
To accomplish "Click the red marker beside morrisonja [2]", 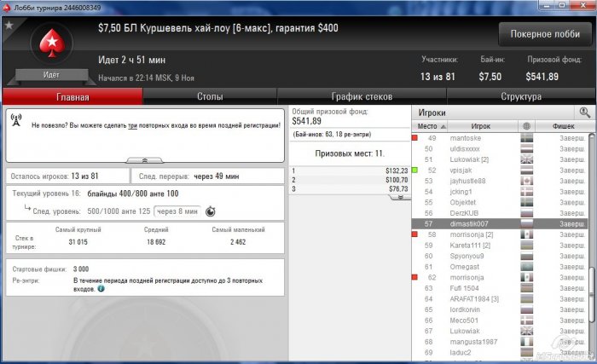I will click(x=415, y=234).
